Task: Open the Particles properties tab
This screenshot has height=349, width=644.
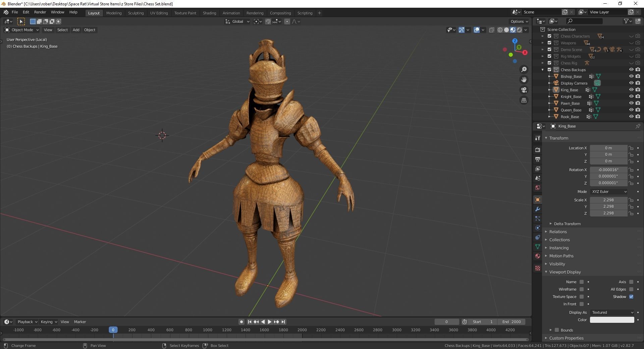Action: click(x=538, y=218)
